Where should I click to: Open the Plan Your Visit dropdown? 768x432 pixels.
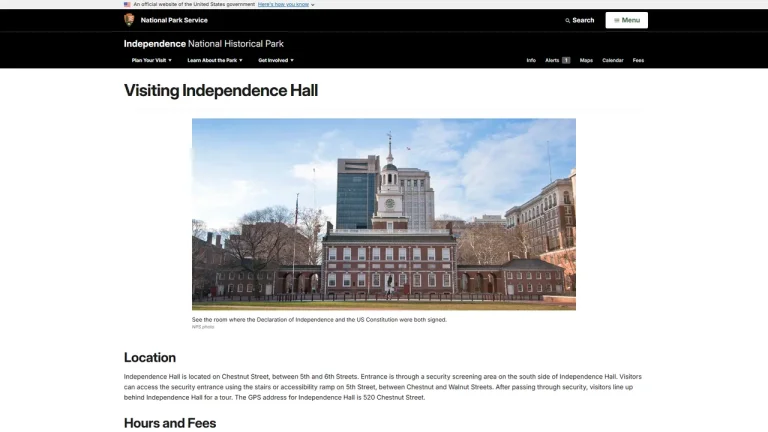[151, 60]
